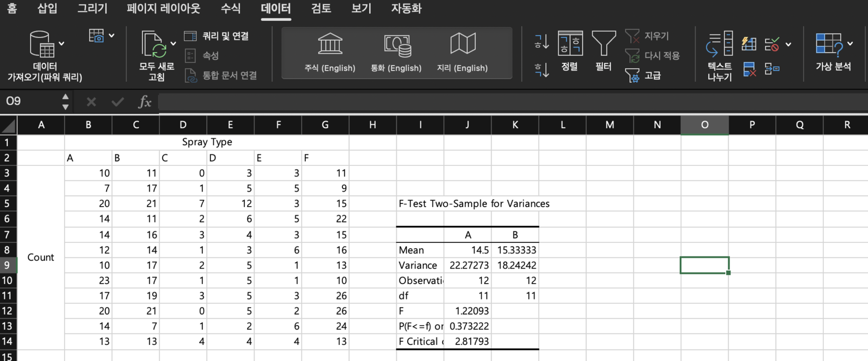Expand the Refresh All dropdown arrow
Viewport: 868px width, 361px height.
pyautogui.click(x=173, y=44)
